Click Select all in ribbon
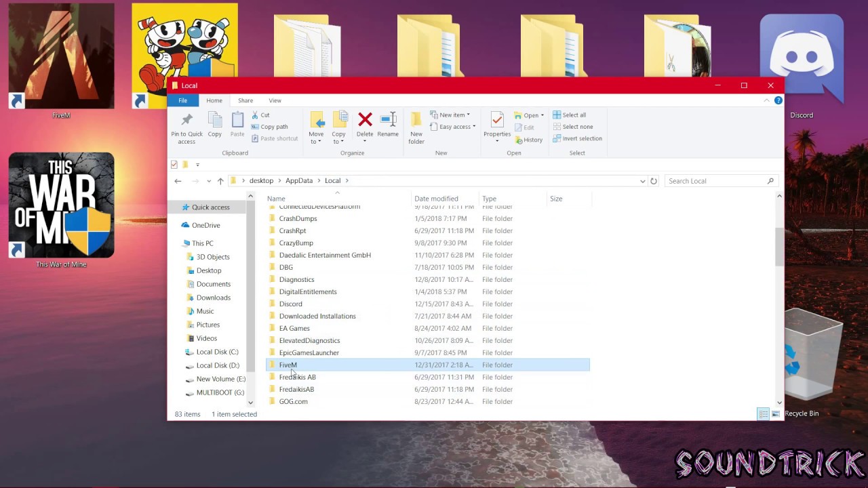The width and height of the screenshot is (868, 488). click(x=570, y=115)
